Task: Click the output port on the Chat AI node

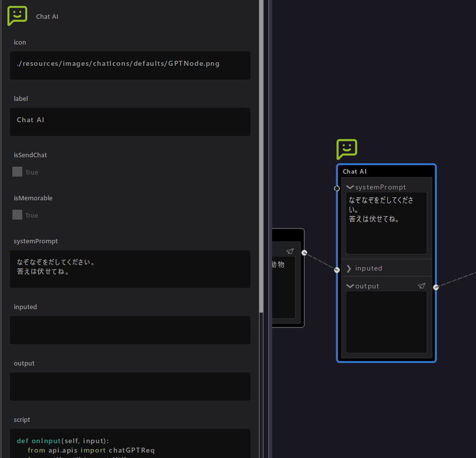Action: tap(436, 287)
